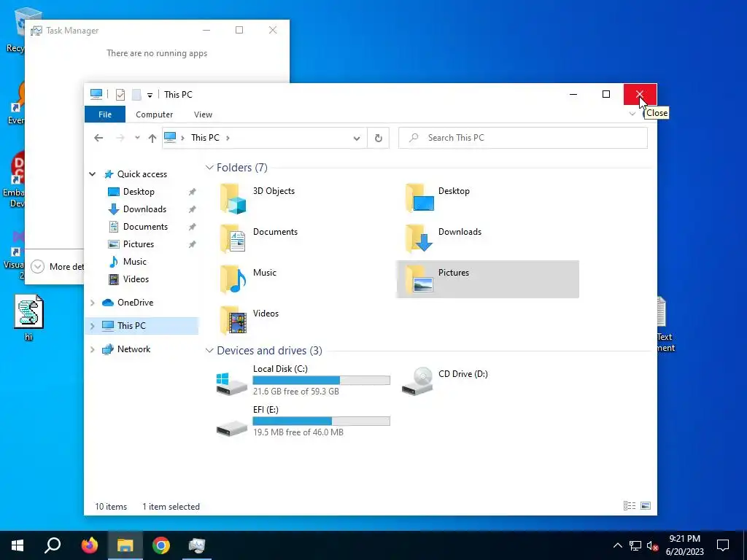Screen dimensions: 747x560
Task: Select Downloads under Quick access
Action: [143, 209]
